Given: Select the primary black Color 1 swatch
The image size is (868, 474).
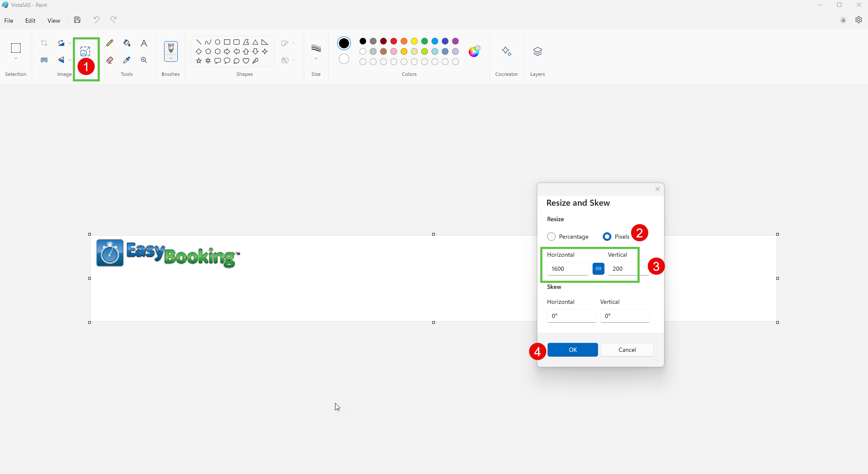Looking at the screenshot, I should [x=344, y=43].
